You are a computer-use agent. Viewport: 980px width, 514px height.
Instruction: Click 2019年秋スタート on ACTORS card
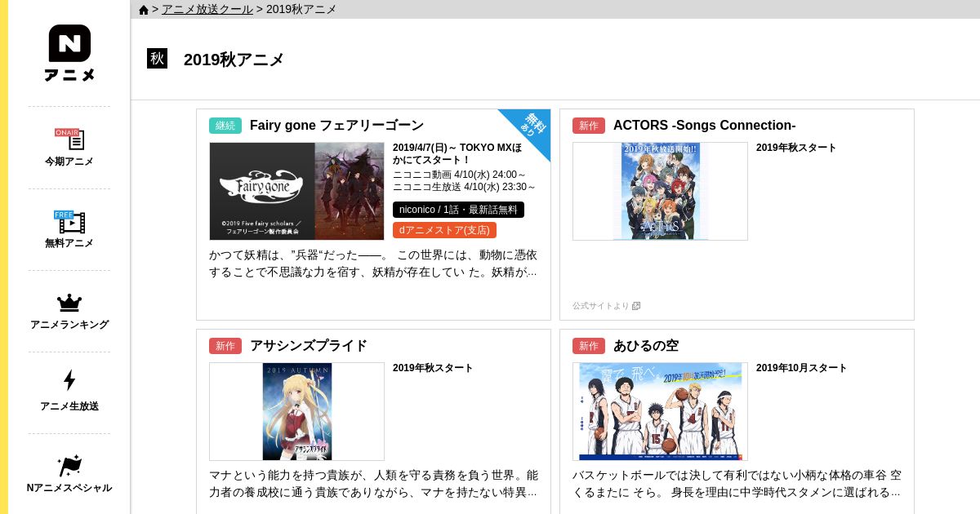[x=796, y=148]
